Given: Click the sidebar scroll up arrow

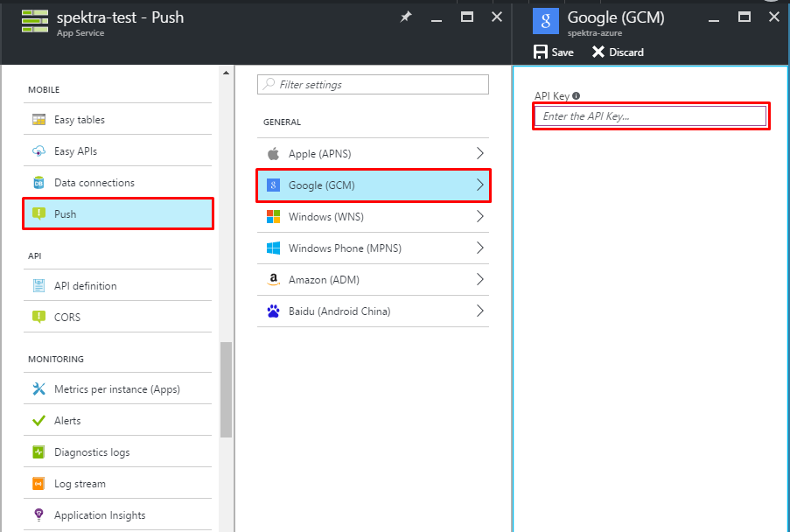Looking at the screenshot, I should click(227, 73).
